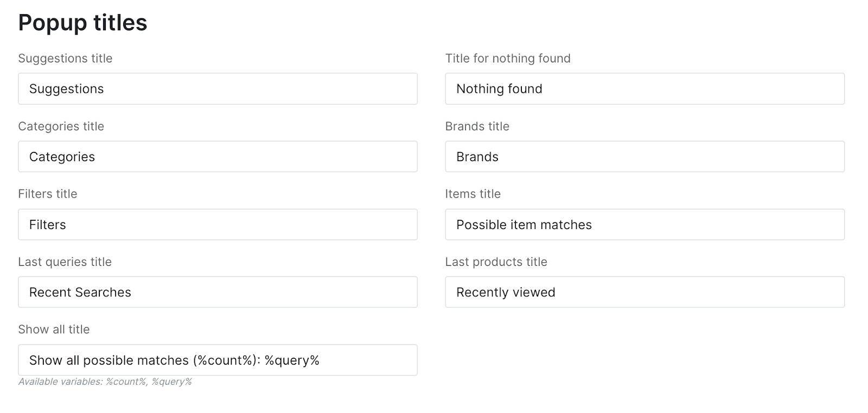Select the 'Categories title' label text
The width and height of the screenshot is (868, 413).
click(x=61, y=126)
